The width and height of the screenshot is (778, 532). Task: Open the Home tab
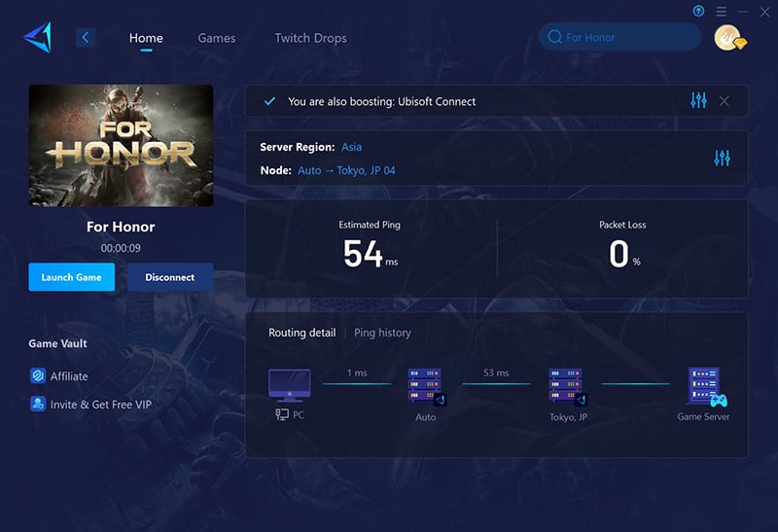[x=146, y=38]
